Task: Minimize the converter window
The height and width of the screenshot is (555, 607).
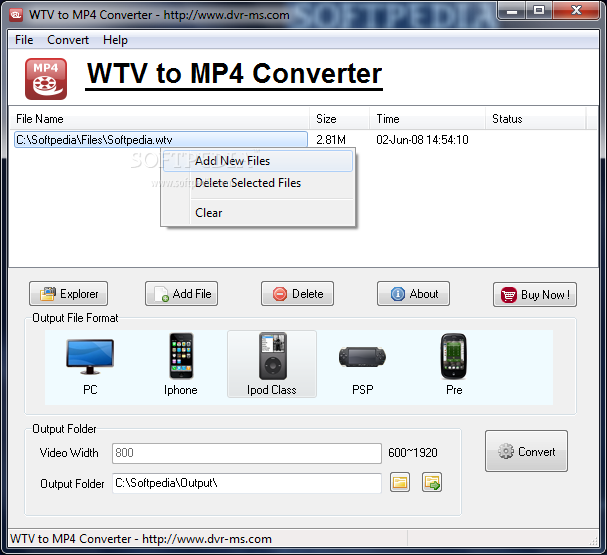Action: tap(512, 11)
